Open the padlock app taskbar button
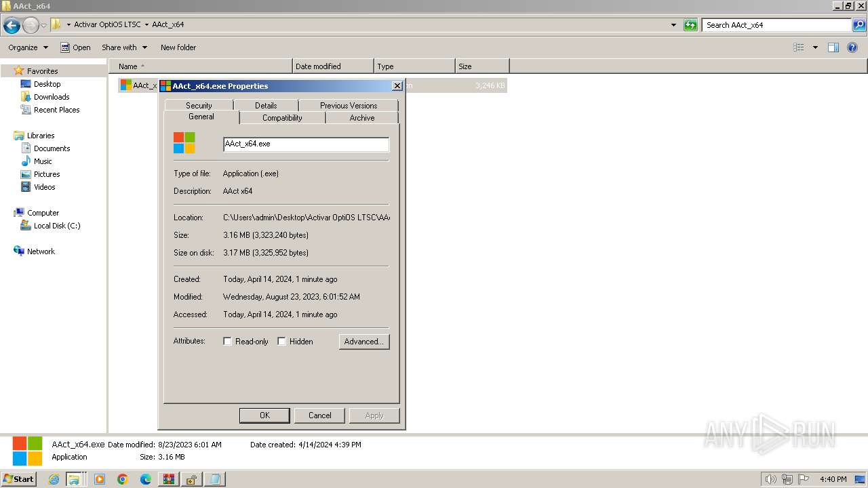 [x=191, y=479]
